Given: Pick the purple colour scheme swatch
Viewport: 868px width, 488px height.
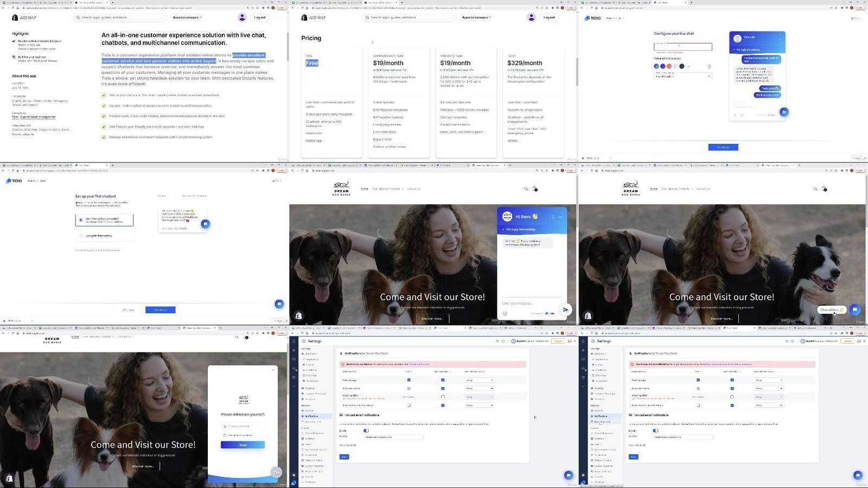Looking at the screenshot, I should pyautogui.click(x=663, y=66).
